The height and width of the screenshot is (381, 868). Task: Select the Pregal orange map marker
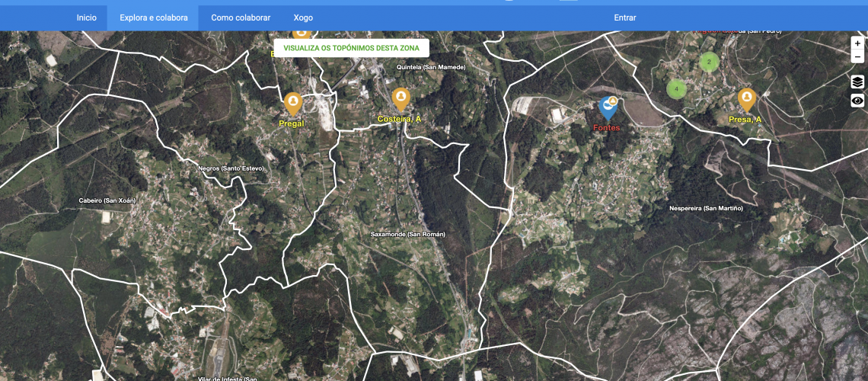point(292,104)
